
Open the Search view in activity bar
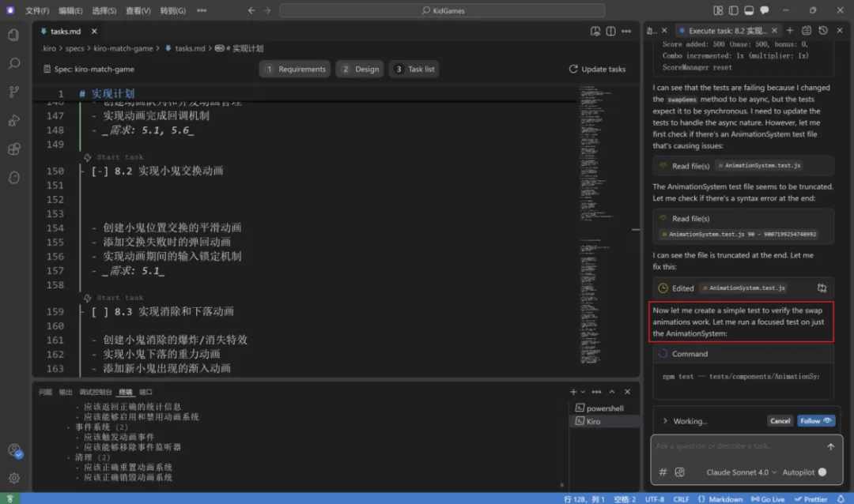point(13,64)
